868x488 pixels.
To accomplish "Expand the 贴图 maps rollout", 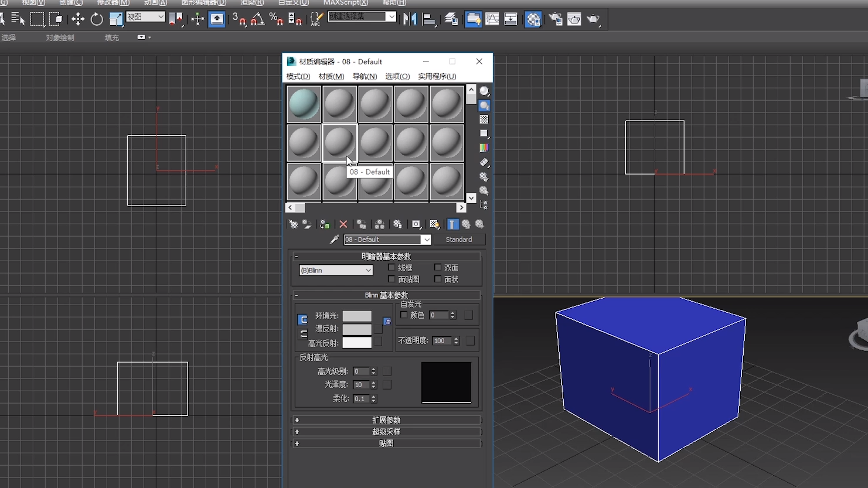I will pos(386,443).
